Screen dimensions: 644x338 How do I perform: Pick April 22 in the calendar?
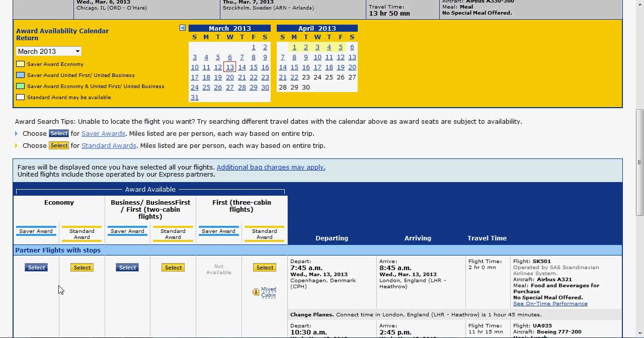pos(294,77)
